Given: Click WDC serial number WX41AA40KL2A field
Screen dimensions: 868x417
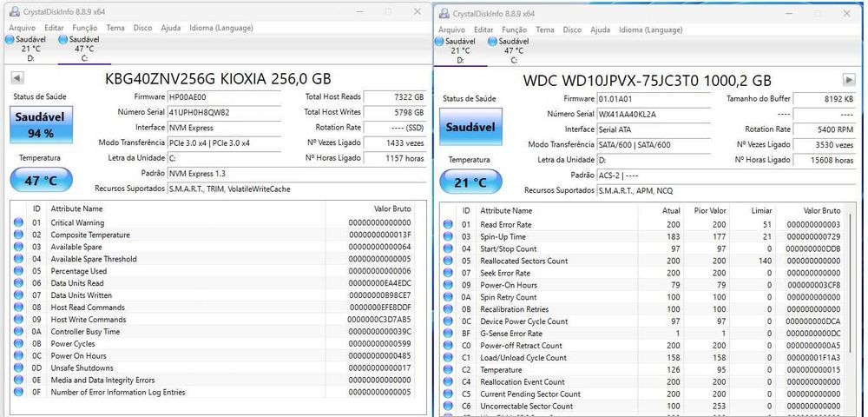Looking at the screenshot, I should point(654,114).
